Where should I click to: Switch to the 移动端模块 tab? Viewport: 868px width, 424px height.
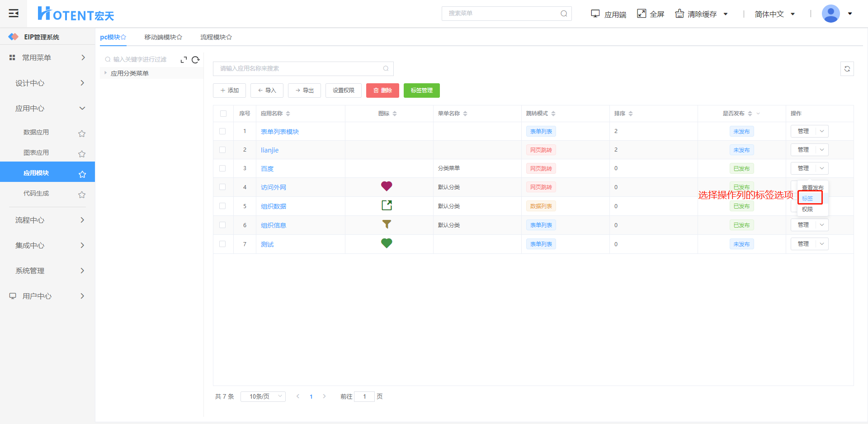[163, 37]
